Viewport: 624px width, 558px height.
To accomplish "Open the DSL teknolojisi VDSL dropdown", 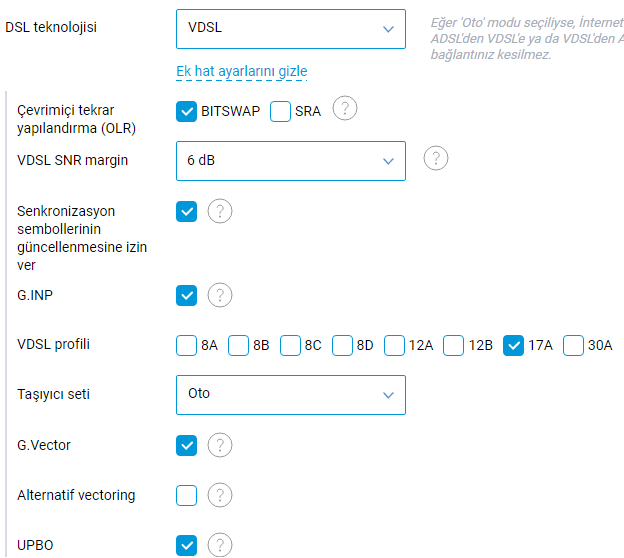I will pos(291,29).
